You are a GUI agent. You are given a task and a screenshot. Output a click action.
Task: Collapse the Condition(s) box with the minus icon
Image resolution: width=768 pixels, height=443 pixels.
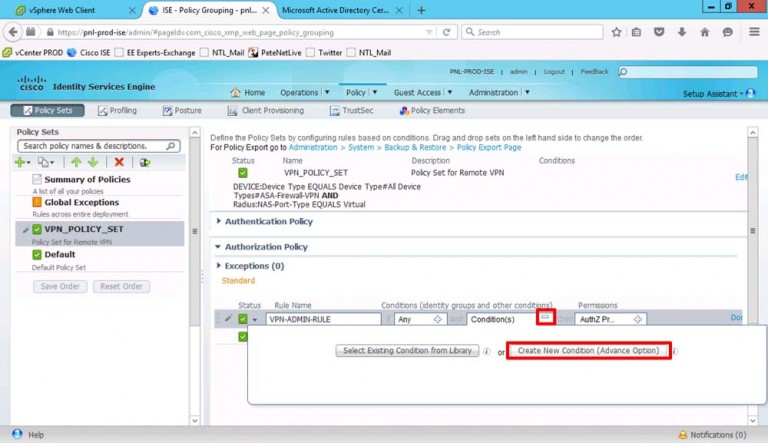[x=545, y=317]
